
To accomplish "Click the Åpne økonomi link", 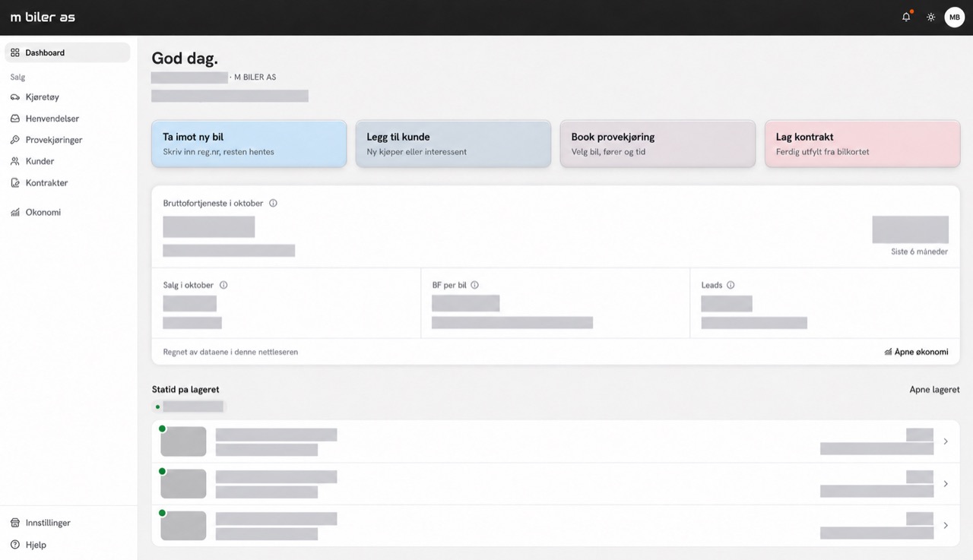I will click(916, 352).
